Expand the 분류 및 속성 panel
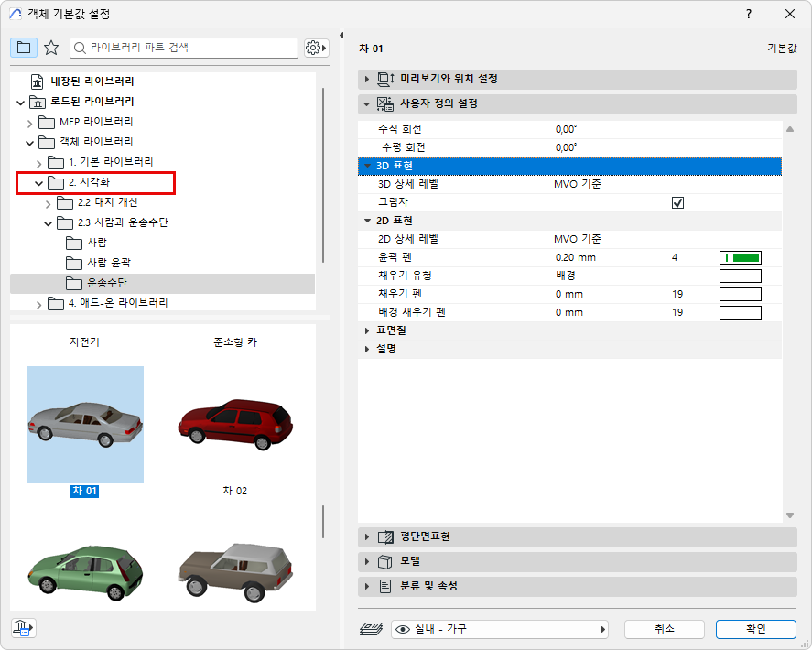The height and width of the screenshot is (650, 812). coord(367,586)
